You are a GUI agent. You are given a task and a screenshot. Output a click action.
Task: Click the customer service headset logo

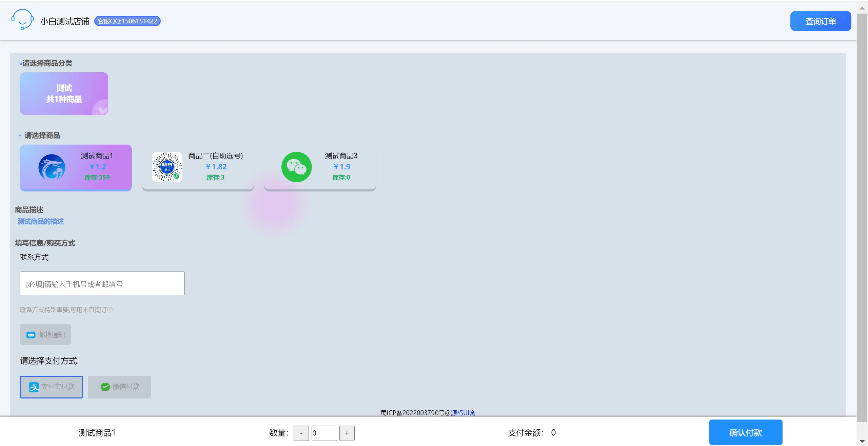point(22,20)
